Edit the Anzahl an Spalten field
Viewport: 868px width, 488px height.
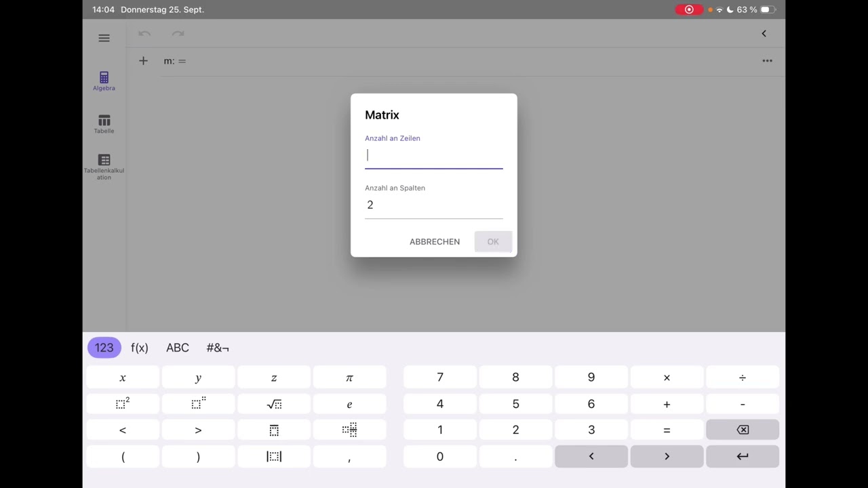434,205
